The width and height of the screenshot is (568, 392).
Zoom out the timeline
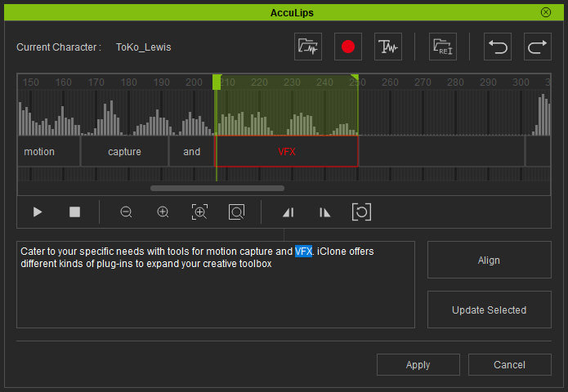tap(126, 212)
